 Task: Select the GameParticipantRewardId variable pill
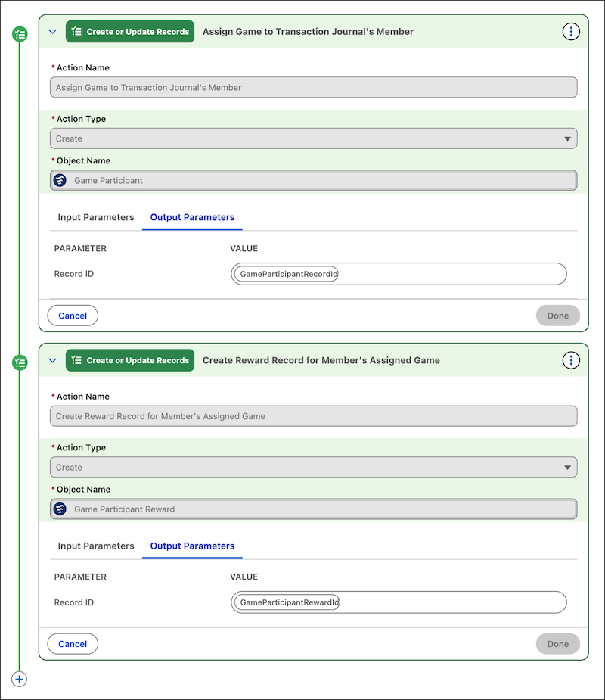pos(287,602)
